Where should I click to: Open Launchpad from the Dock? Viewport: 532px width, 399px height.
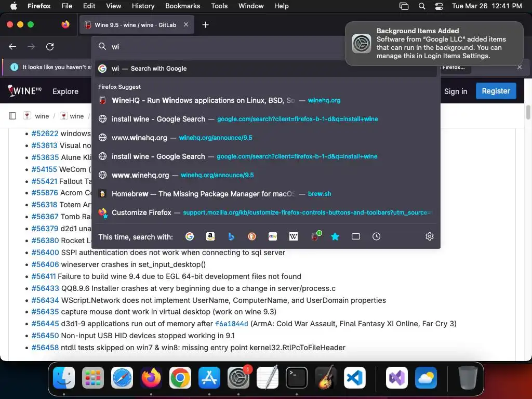93,378
